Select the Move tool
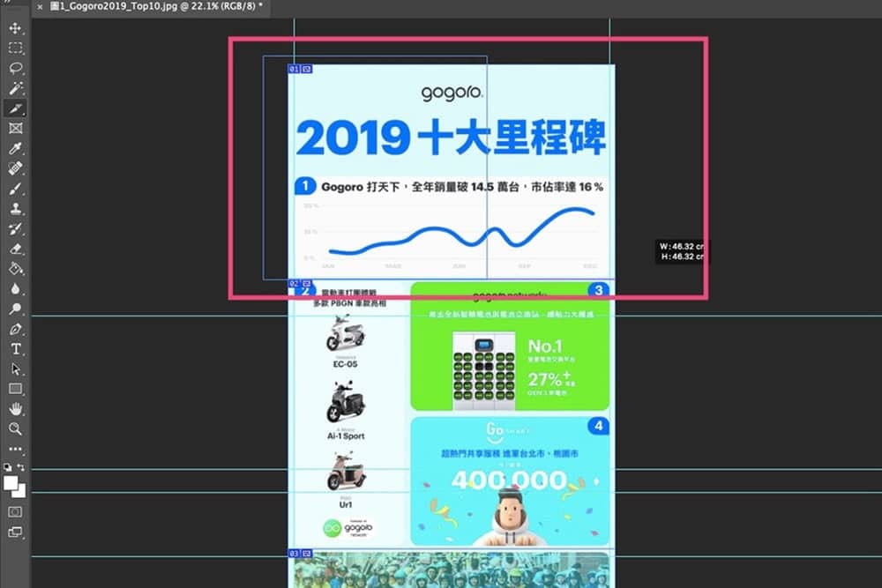882x588 pixels. (15, 28)
